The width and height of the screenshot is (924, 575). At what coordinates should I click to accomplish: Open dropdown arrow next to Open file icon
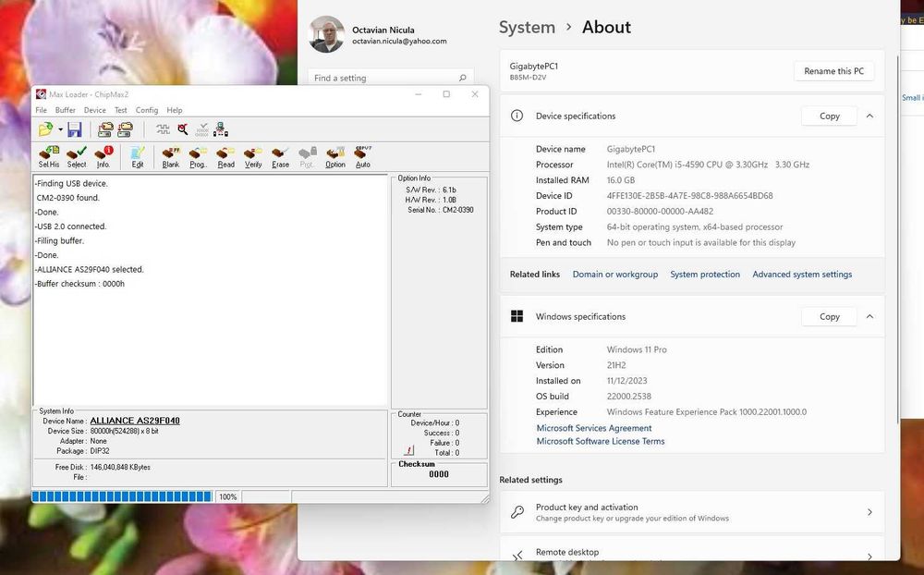pos(60,130)
